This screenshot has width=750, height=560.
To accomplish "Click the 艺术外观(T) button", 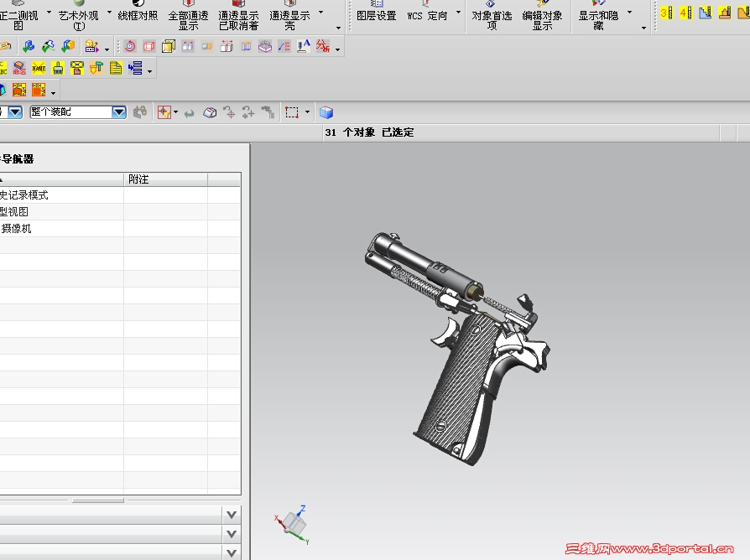I will point(79,16).
